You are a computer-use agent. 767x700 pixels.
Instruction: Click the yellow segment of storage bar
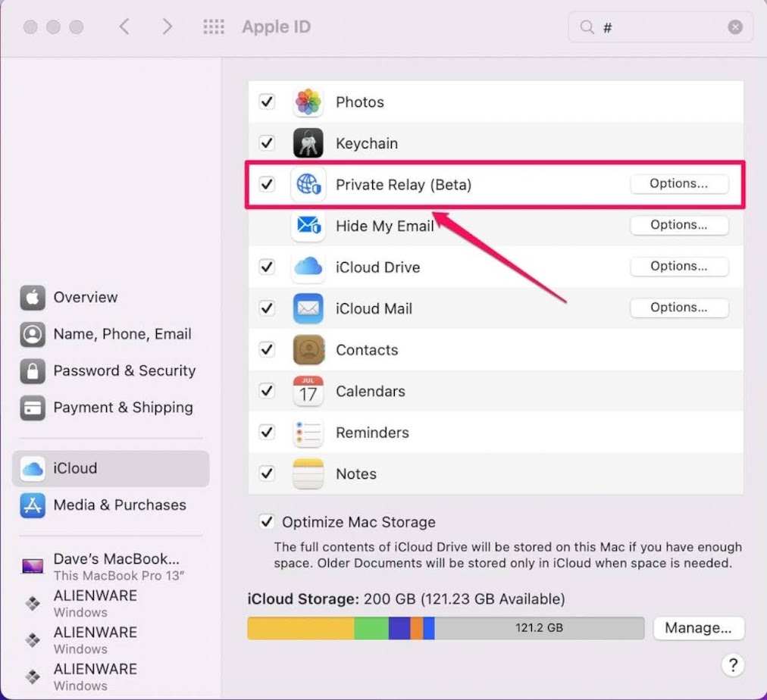tap(301, 628)
